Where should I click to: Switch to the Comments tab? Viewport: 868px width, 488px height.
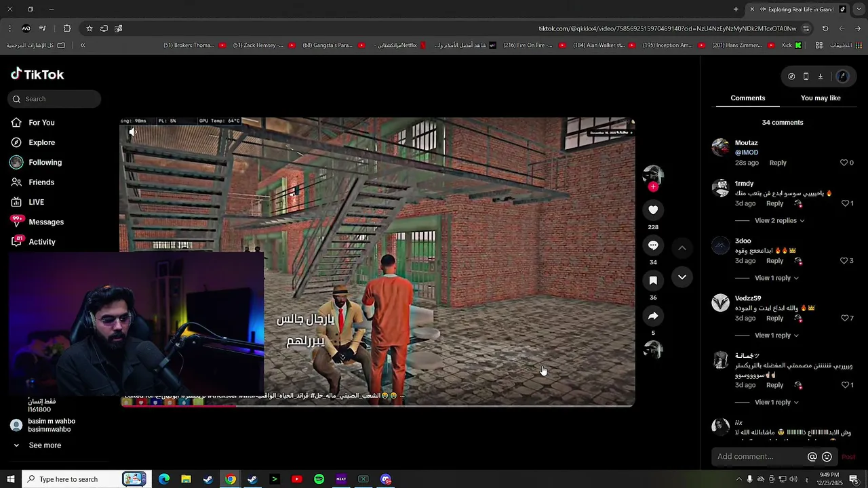tap(747, 98)
